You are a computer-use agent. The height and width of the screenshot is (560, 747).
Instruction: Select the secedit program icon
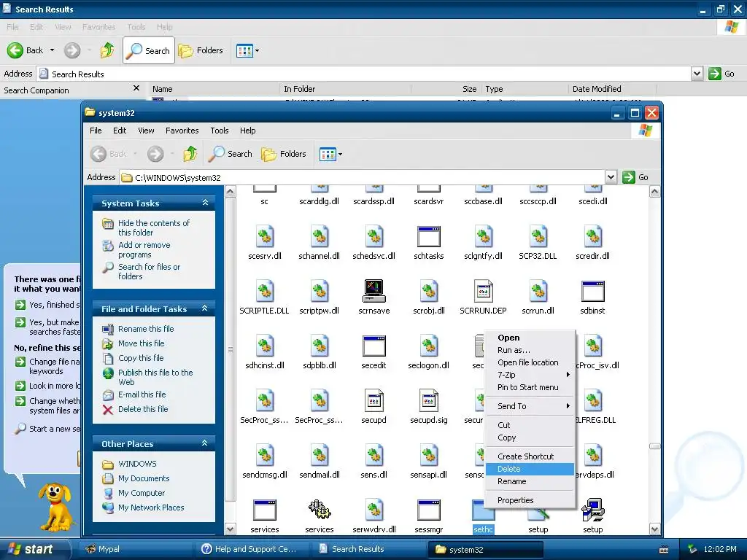[374, 346]
